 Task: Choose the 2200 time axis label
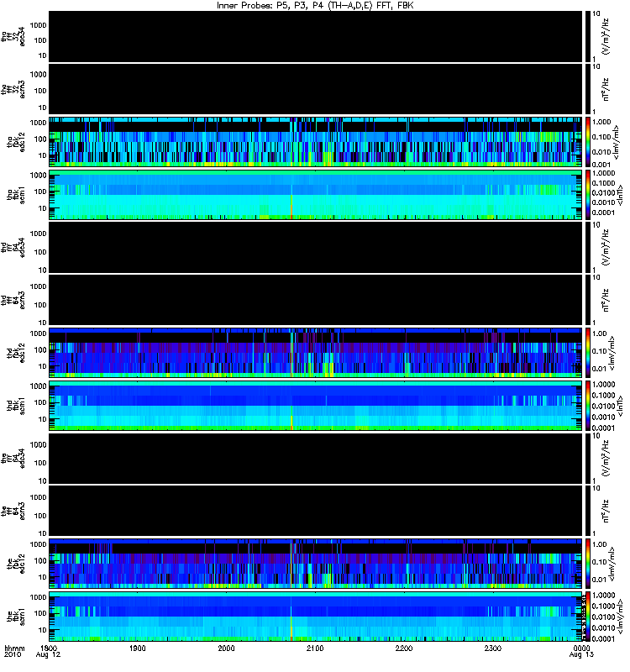pos(404,648)
